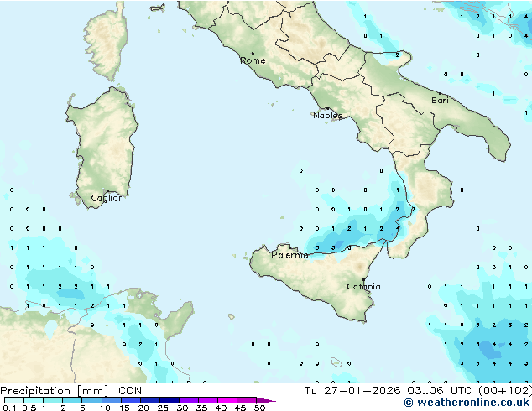Image resolution: width=532 pixels, height=411 pixels.
Task: Select the 5–10 mm legend swatch
Action: (x=91, y=400)
